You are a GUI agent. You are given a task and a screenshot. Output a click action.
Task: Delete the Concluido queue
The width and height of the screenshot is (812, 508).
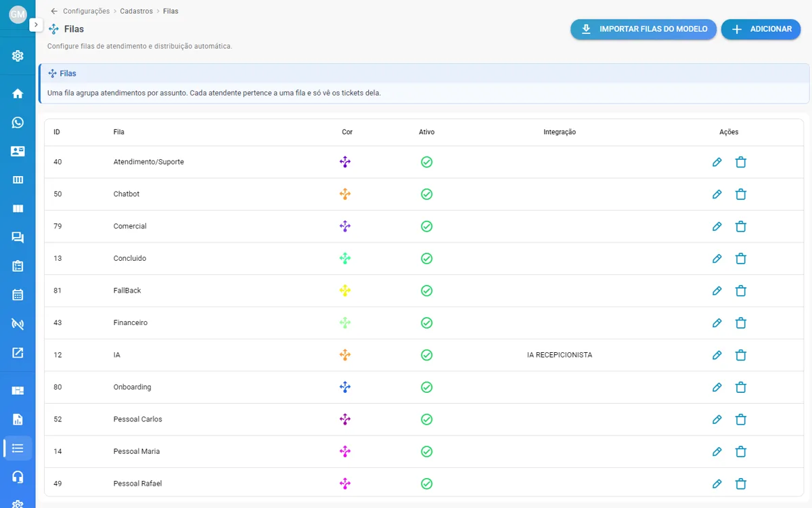point(741,259)
